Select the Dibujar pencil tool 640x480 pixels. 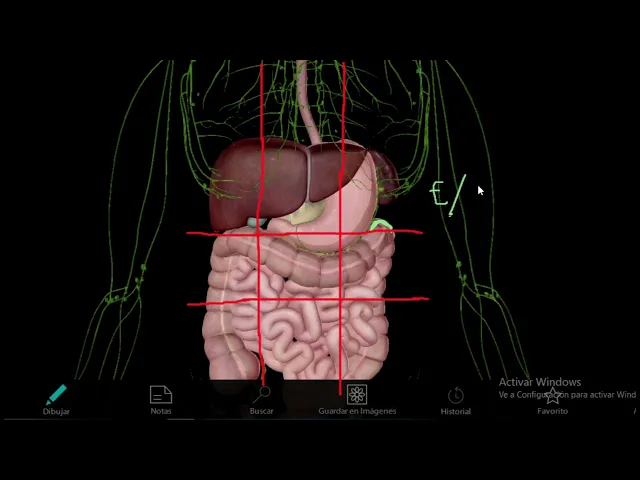(x=57, y=394)
